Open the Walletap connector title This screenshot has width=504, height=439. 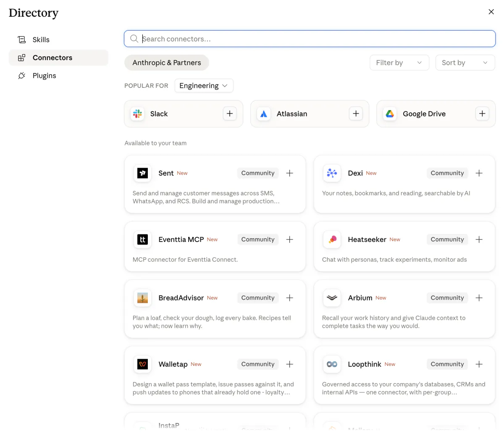pyautogui.click(x=173, y=364)
